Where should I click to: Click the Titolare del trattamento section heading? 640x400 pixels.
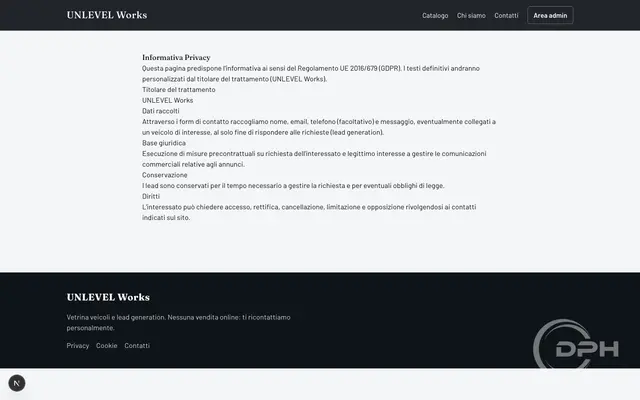[179, 89]
